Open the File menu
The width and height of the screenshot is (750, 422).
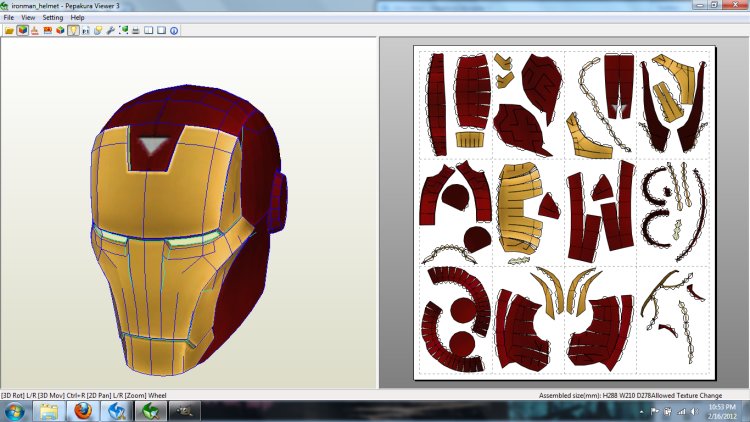click(9, 17)
